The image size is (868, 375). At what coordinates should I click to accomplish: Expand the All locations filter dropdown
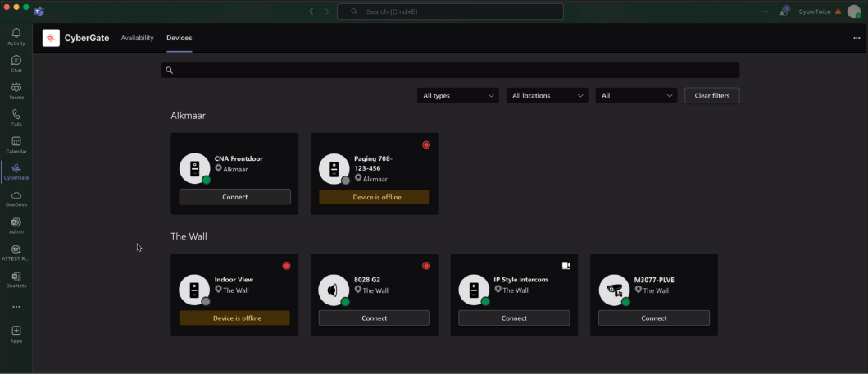(x=547, y=95)
